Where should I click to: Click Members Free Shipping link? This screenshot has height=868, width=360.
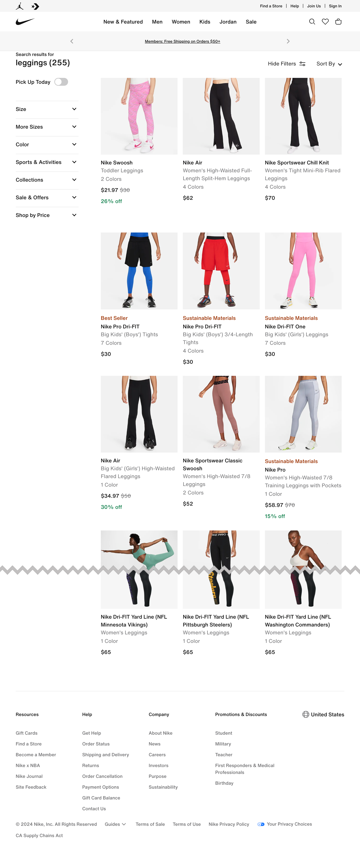coord(182,41)
